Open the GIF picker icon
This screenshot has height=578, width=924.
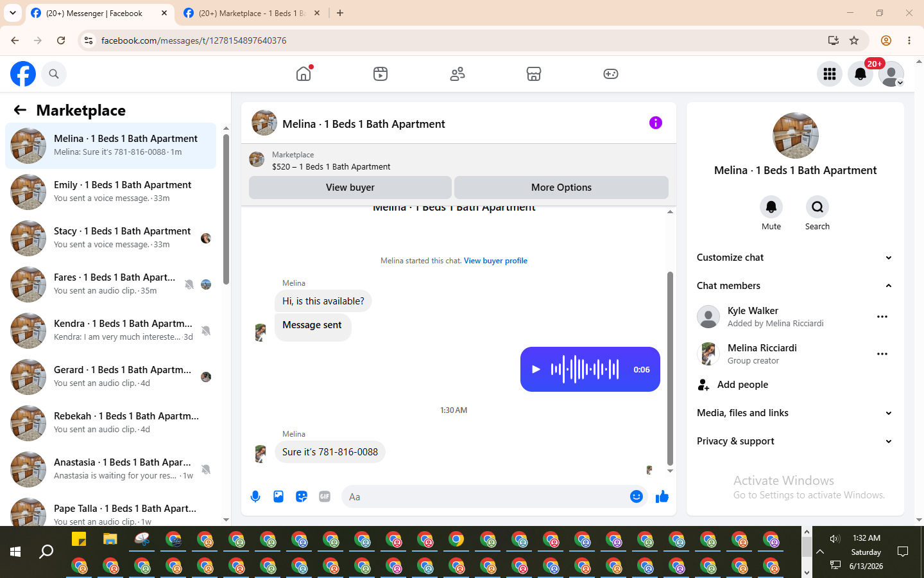click(325, 496)
